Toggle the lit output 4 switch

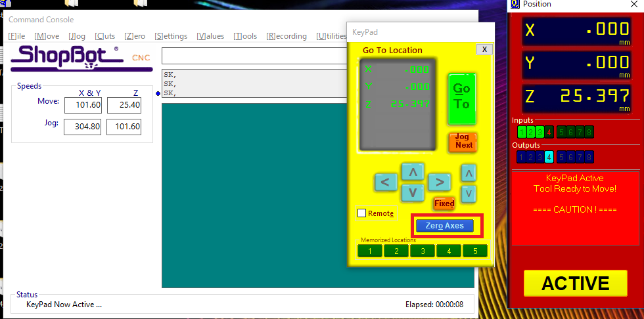point(549,157)
